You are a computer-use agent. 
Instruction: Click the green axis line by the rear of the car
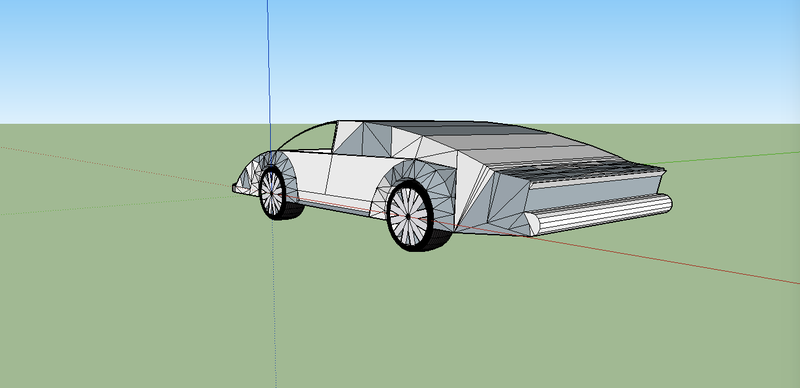(724, 157)
